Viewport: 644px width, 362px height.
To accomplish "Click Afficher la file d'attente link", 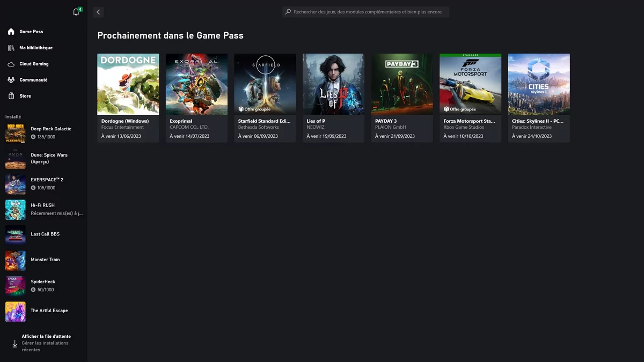I will 46,336.
